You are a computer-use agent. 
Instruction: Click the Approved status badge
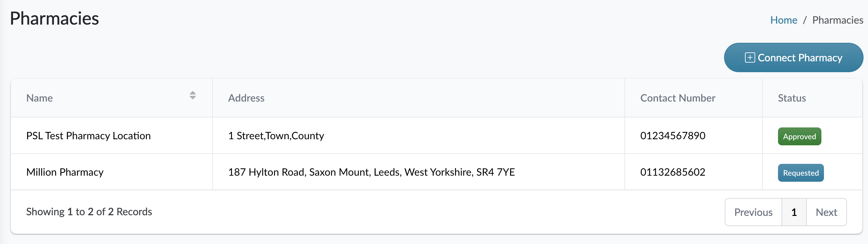pyautogui.click(x=799, y=136)
